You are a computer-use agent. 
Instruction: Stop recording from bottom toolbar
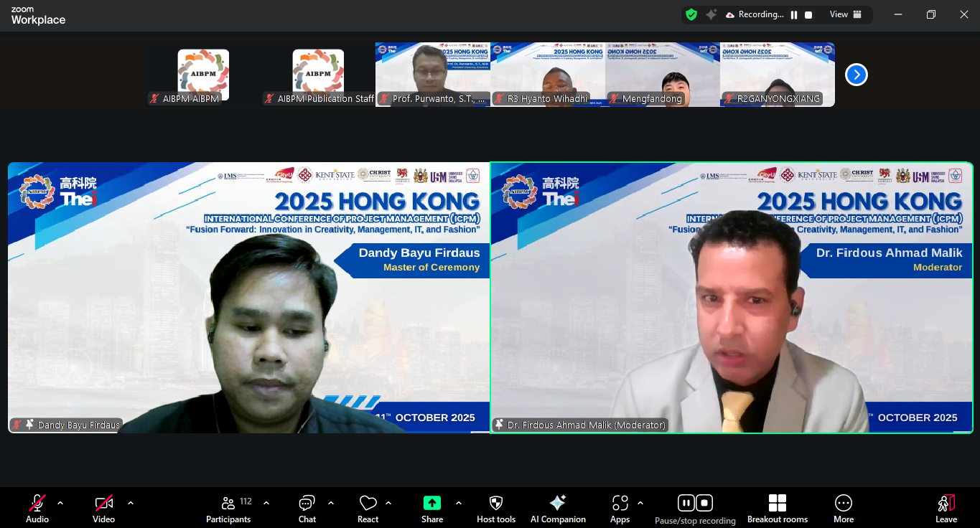coord(704,503)
